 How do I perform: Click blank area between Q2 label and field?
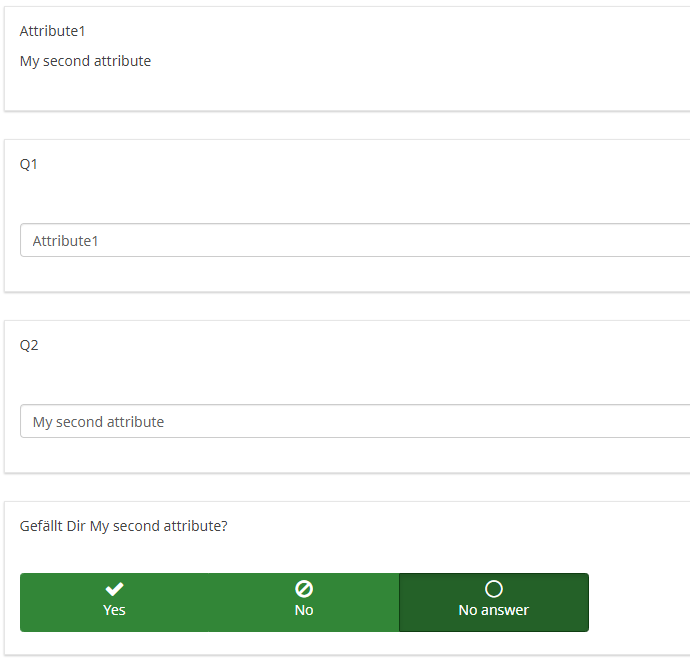(x=300, y=377)
